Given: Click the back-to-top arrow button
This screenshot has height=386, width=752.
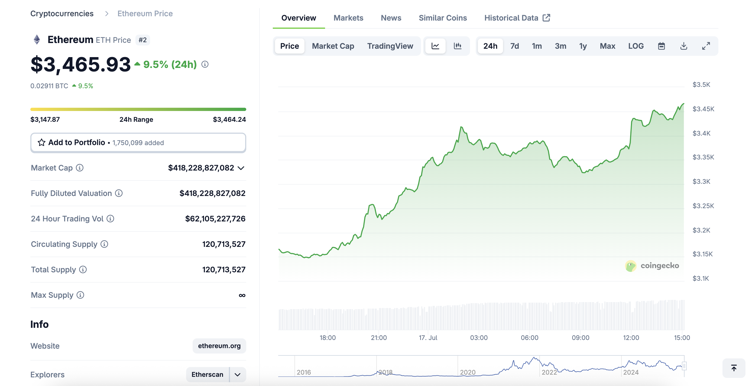Looking at the screenshot, I should click(x=734, y=368).
